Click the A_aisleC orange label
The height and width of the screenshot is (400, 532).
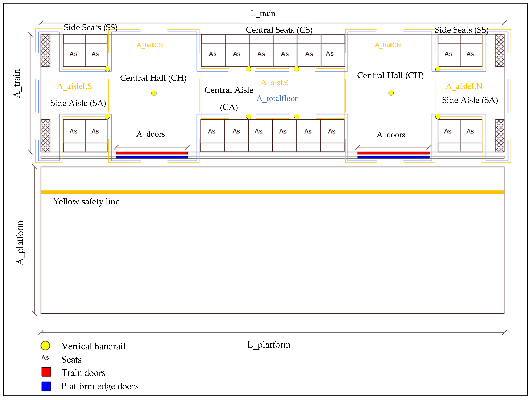pyautogui.click(x=276, y=83)
